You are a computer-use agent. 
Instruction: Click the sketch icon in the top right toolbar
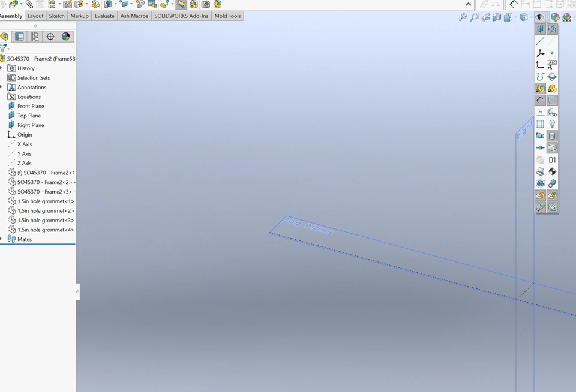[514, 4]
